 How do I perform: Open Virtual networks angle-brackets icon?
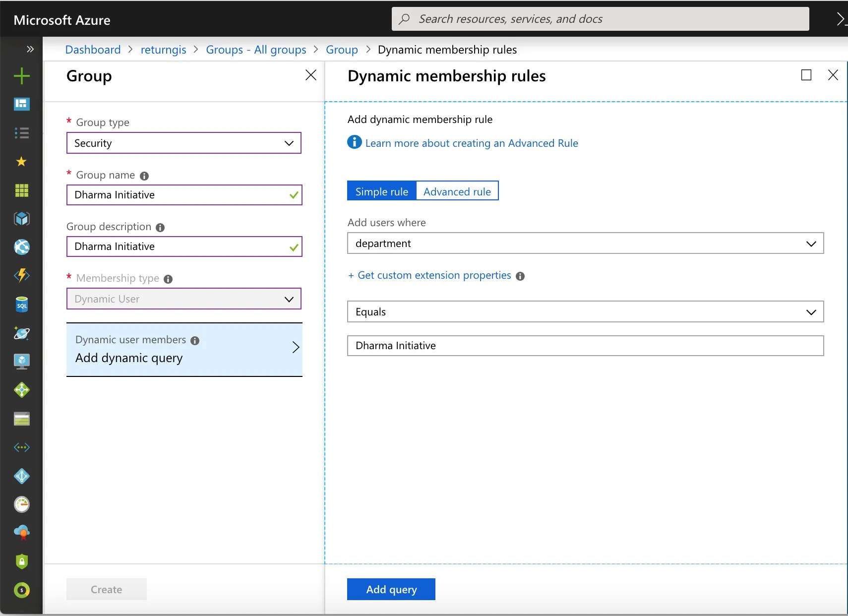[22, 447]
